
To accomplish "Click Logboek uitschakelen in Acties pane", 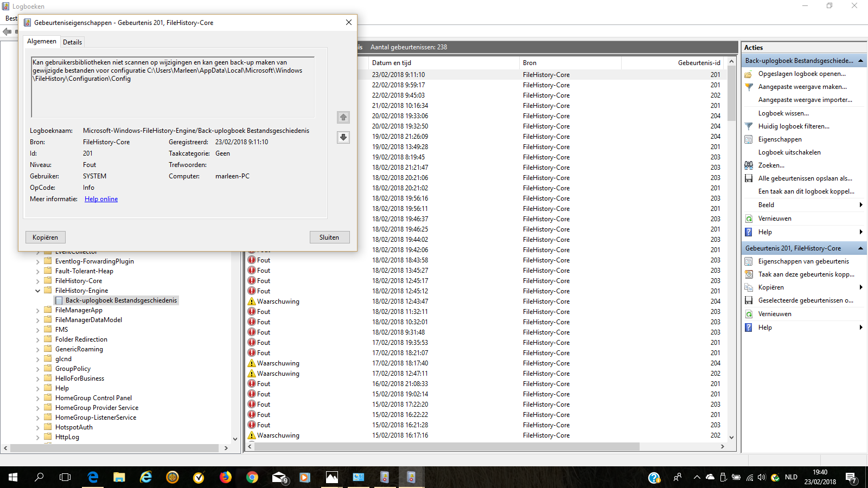I will (x=789, y=152).
